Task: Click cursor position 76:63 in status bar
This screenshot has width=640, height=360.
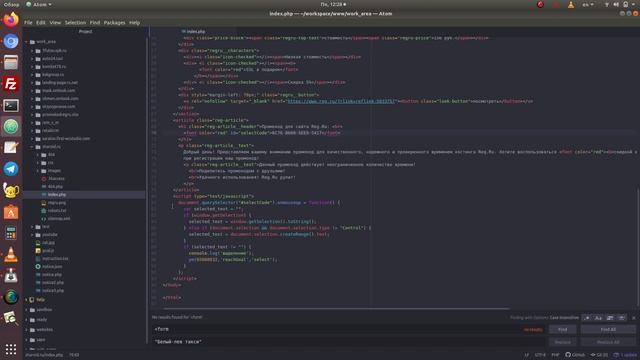Action: click(x=74, y=355)
